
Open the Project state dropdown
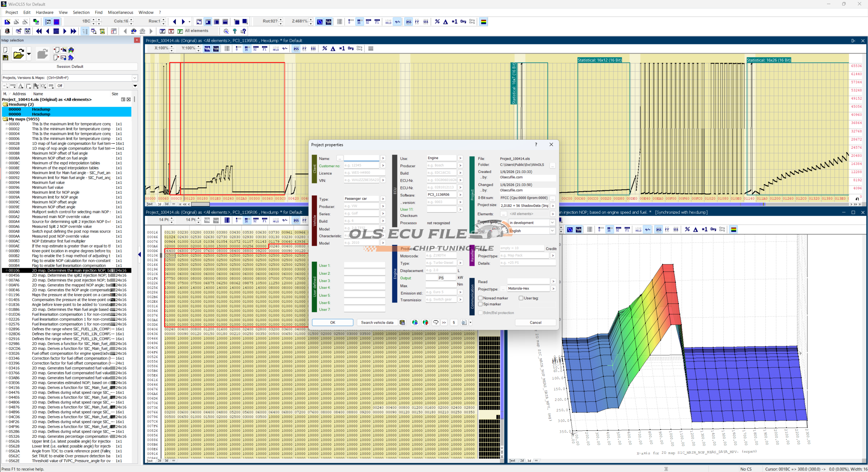tap(552, 223)
